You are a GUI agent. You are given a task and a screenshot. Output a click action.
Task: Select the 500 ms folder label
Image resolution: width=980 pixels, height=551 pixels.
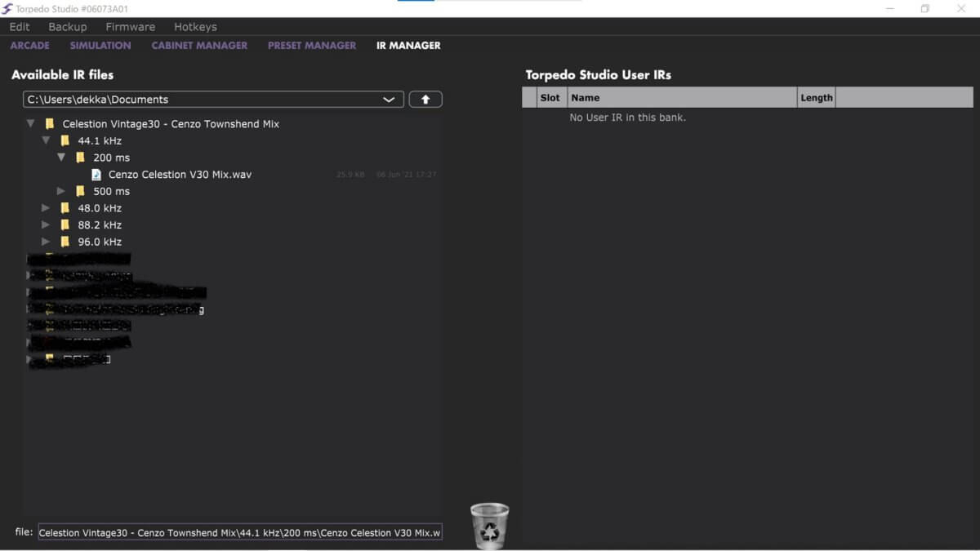(x=112, y=191)
